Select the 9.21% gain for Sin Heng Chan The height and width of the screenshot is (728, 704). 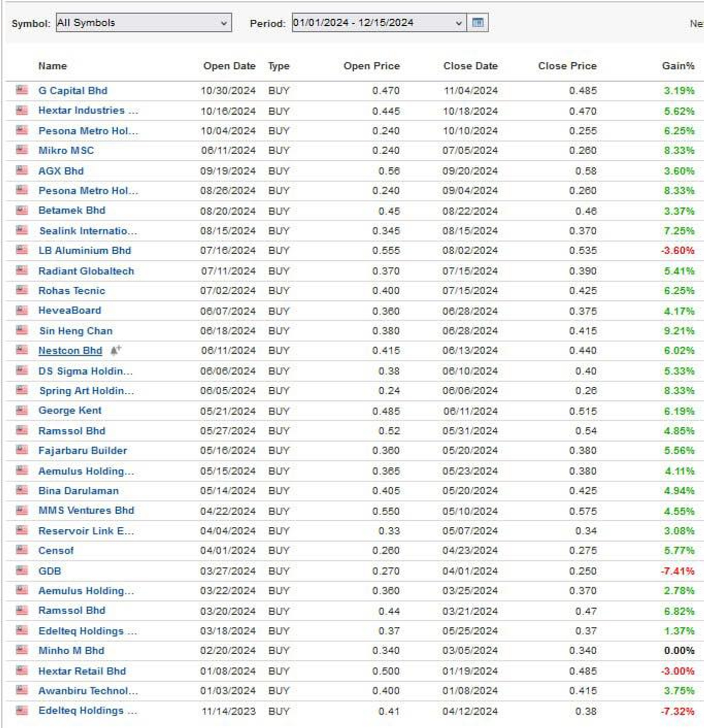(679, 331)
